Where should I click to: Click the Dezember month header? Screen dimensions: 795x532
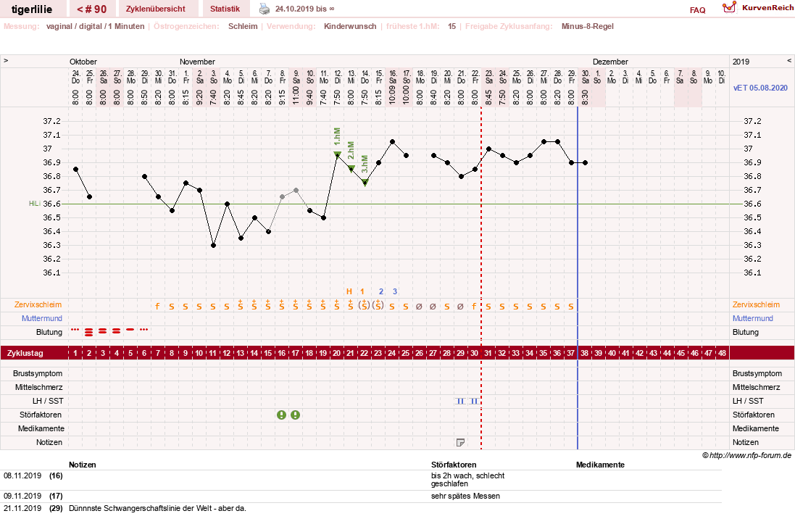pyautogui.click(x=610, y=62)
